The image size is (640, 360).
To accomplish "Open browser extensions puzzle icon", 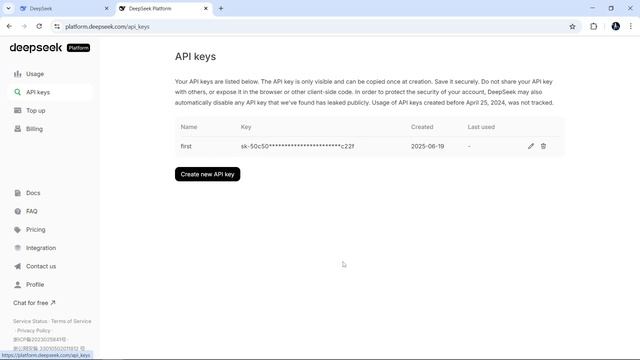I will [x=593, y=27].
